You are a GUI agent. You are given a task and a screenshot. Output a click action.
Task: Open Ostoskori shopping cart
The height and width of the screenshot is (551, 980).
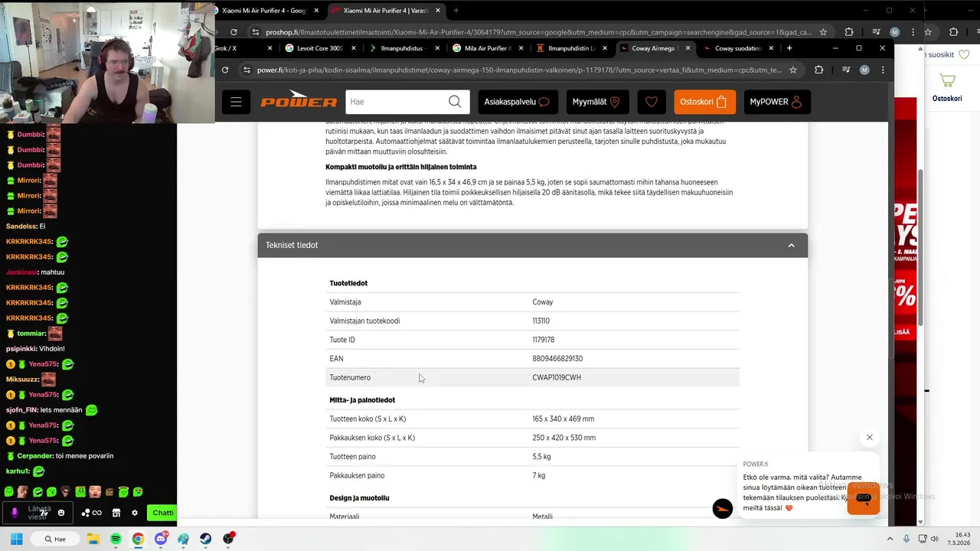coord(704,102)
